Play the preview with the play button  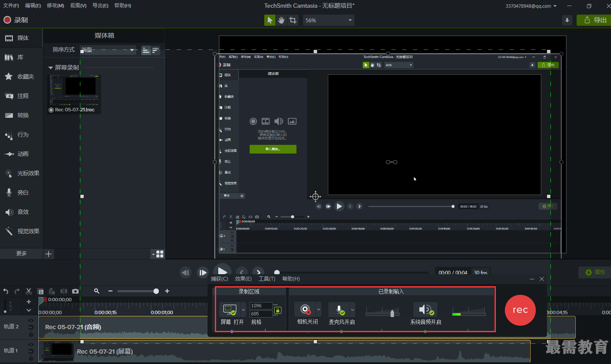(222, 272)
